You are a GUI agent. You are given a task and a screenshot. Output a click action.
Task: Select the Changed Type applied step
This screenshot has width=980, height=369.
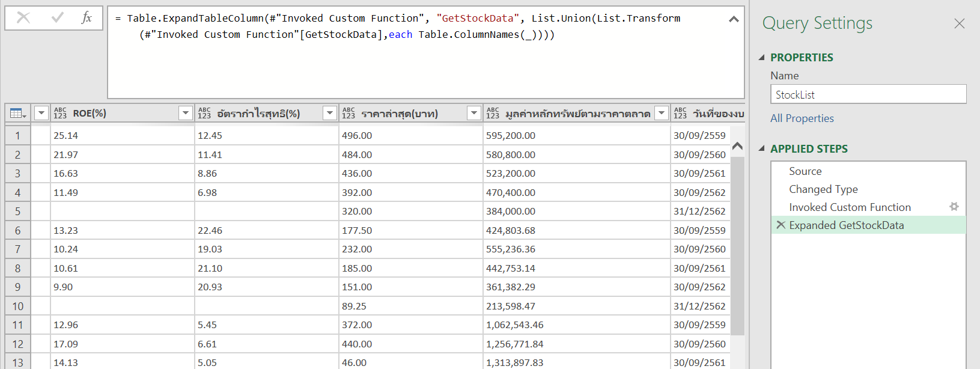[x=868, y=189]
